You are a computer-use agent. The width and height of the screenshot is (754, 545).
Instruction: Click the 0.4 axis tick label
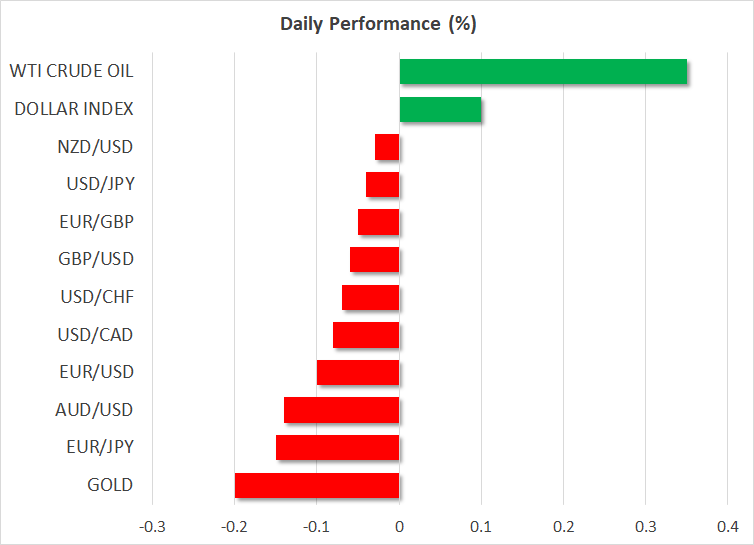tap(728, 526)
